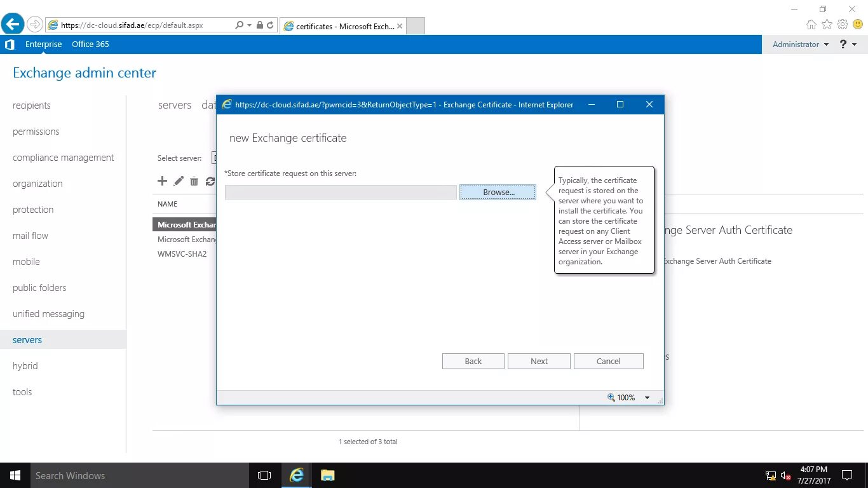
Task: Open organization in the left navigation
Action: [x=37, y=184]
